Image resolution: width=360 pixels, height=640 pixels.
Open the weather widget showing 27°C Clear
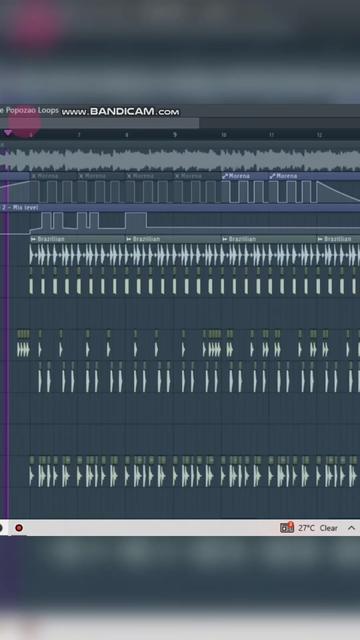click(x=309, y=528)
